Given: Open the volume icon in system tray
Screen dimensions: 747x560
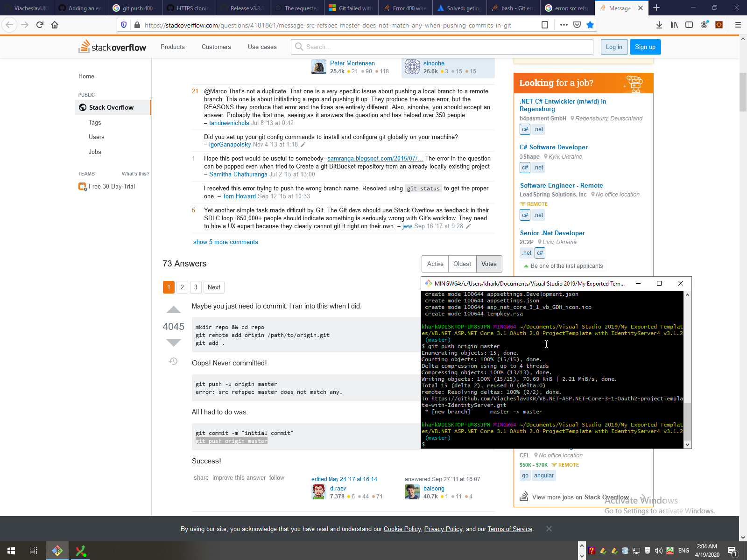Looking at the screenshot, I should [x=659, y=551].
